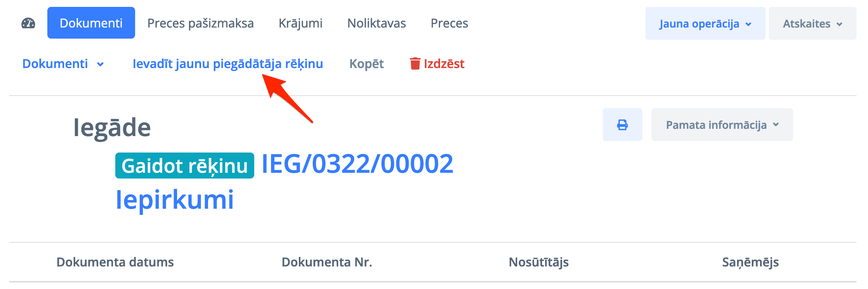Click the chevron next to Dokumenti submenu

100,64
